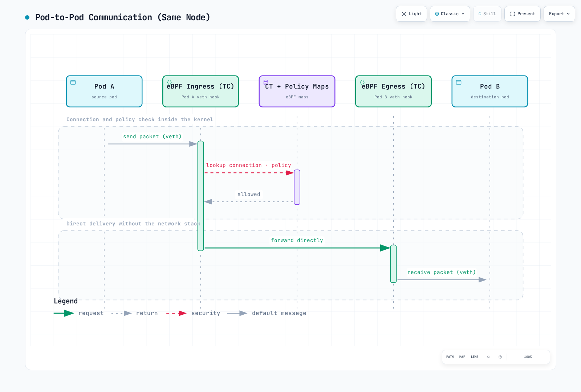Open the help question-mark icon

tap(500, 357)
